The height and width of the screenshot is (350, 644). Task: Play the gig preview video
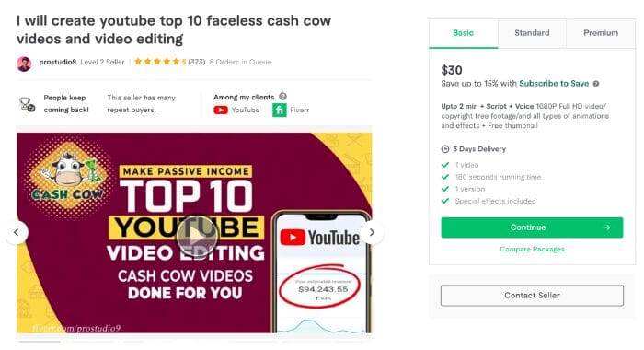click(x=197, y=237)
